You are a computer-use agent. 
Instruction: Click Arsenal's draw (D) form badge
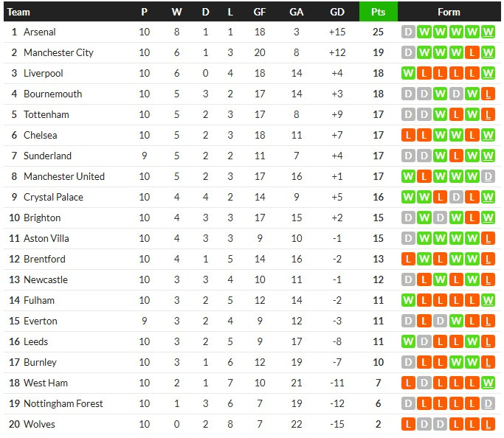[x=409, y=32]
